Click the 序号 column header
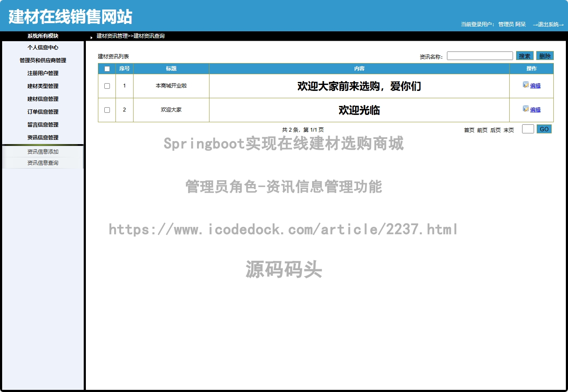 pyautogui.click(x=125, y=69)
